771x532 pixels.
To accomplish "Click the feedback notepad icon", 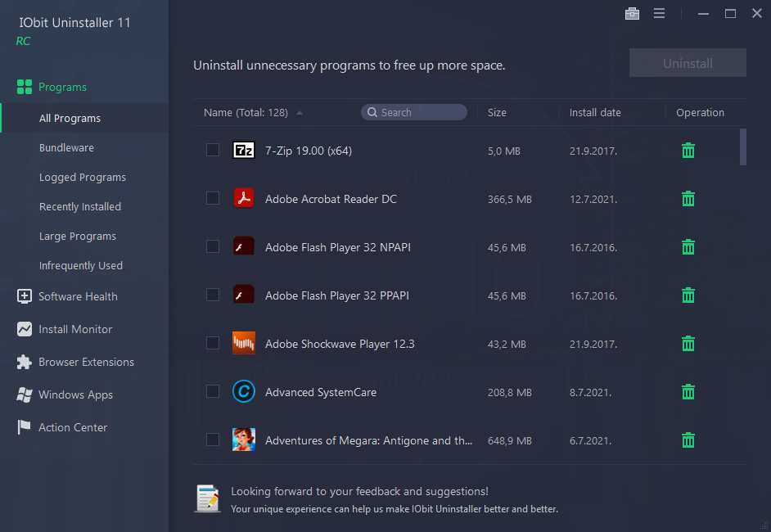I will 208,498.
